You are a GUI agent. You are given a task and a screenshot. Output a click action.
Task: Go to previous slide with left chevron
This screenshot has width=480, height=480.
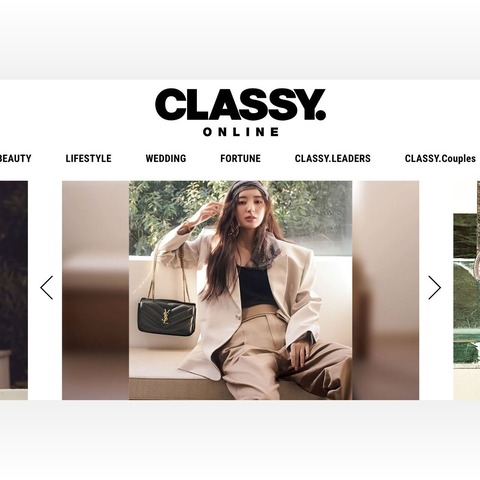[x=47, y=288]
